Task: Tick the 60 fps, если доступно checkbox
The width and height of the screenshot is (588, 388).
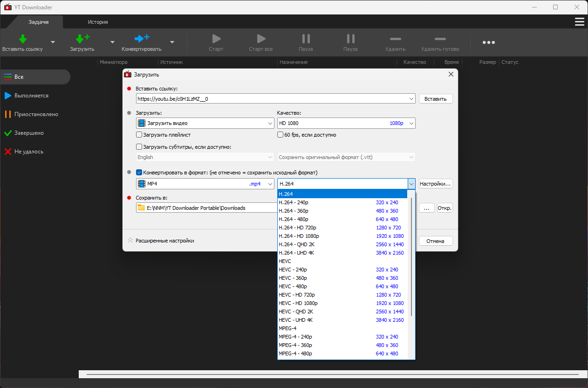Action: tap(280, 135)
